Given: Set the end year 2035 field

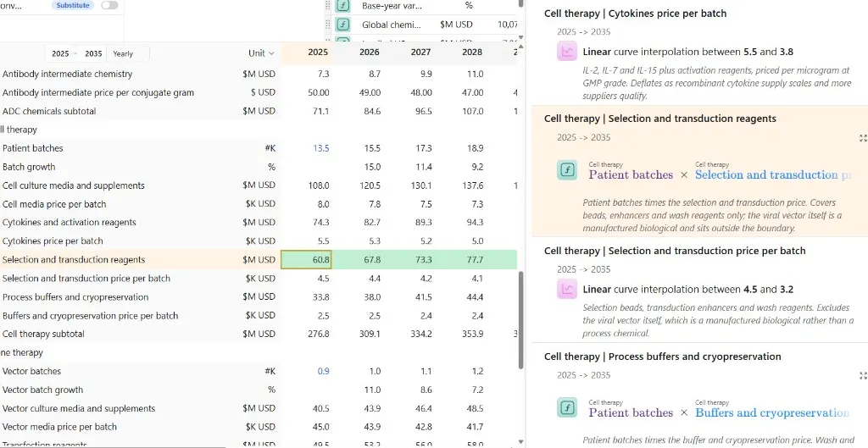Looking at the screenshot, I should click(x=93, y=53).
